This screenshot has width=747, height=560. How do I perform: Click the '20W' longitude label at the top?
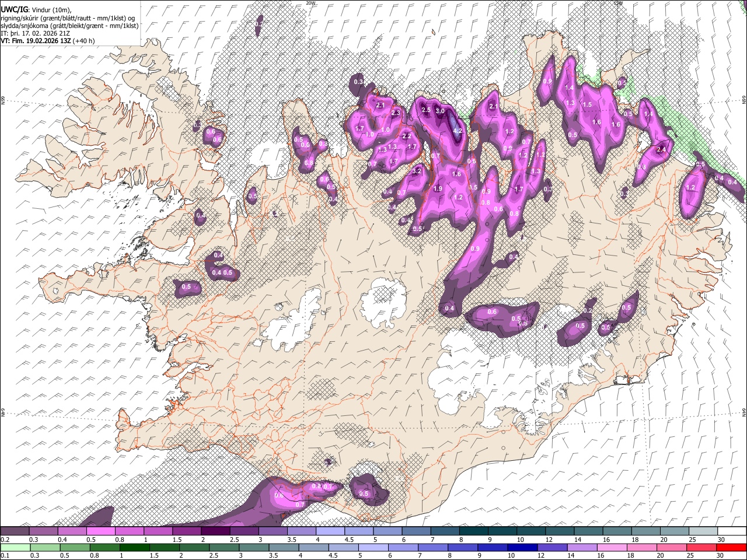(310, 3)
